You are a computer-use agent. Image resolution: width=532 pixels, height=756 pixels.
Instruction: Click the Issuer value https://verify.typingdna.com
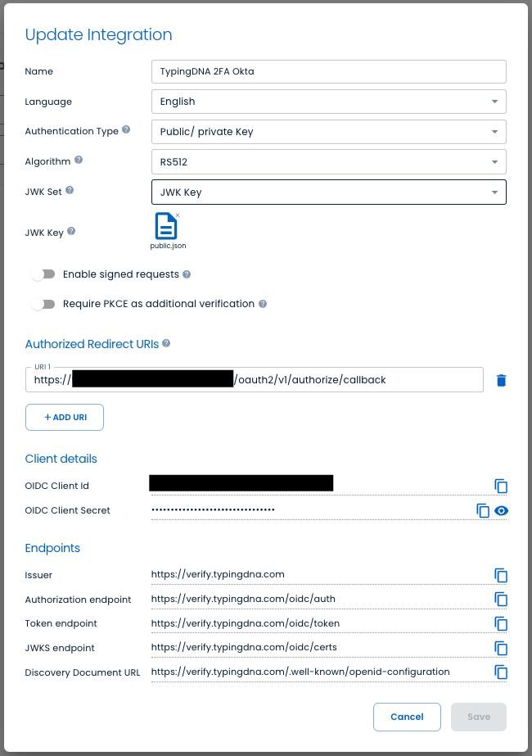tap(218, 574)
